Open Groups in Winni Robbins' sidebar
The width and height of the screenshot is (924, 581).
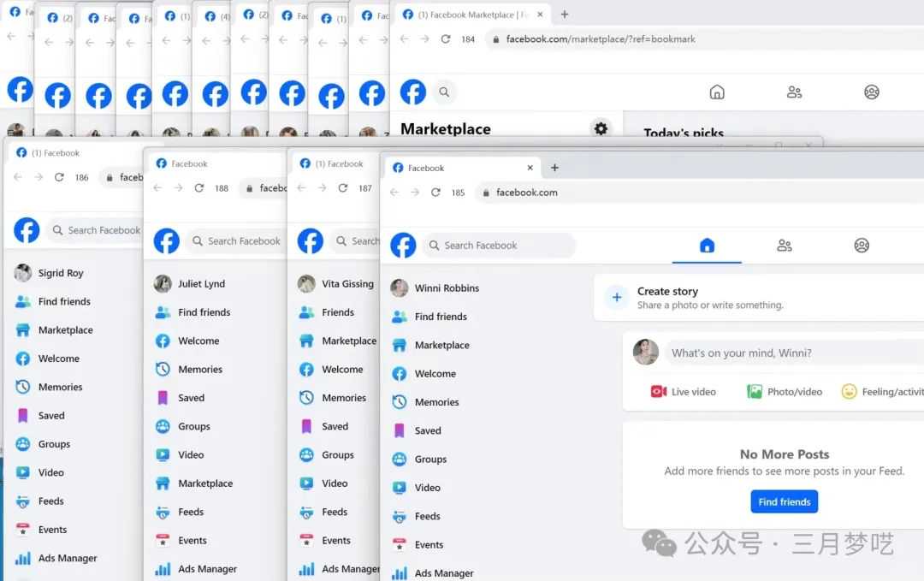[419, 459]
